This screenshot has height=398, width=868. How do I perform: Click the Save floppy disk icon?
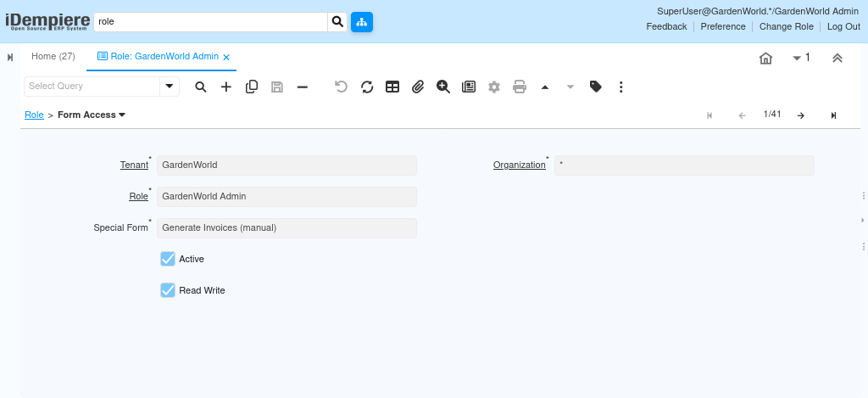click(x=277, y=87)
